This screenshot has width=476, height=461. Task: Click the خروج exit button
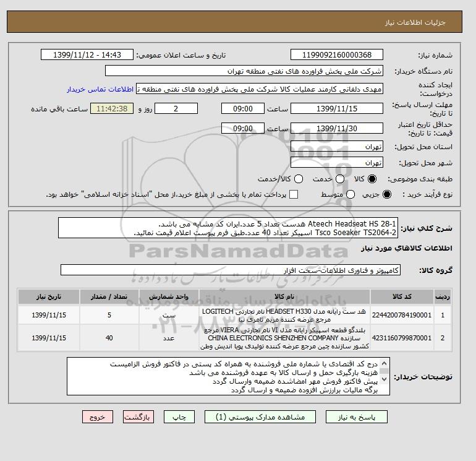(98, 417)
